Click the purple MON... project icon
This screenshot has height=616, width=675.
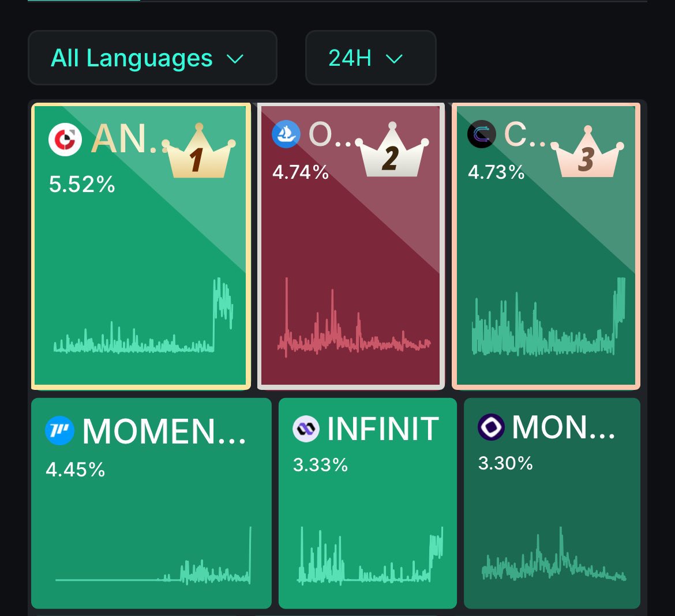pyautogui.click(x=491, y=427)
